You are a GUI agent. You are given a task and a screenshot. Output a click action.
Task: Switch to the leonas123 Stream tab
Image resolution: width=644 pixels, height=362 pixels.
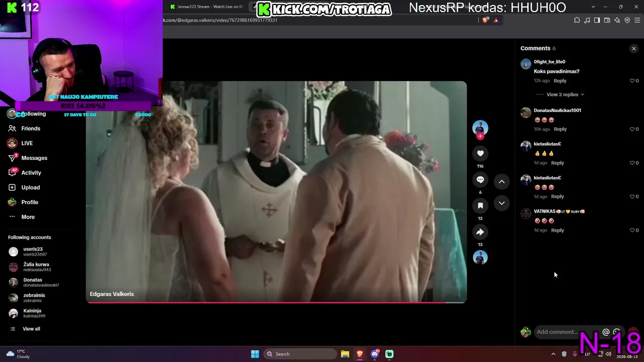pos(207,7)
